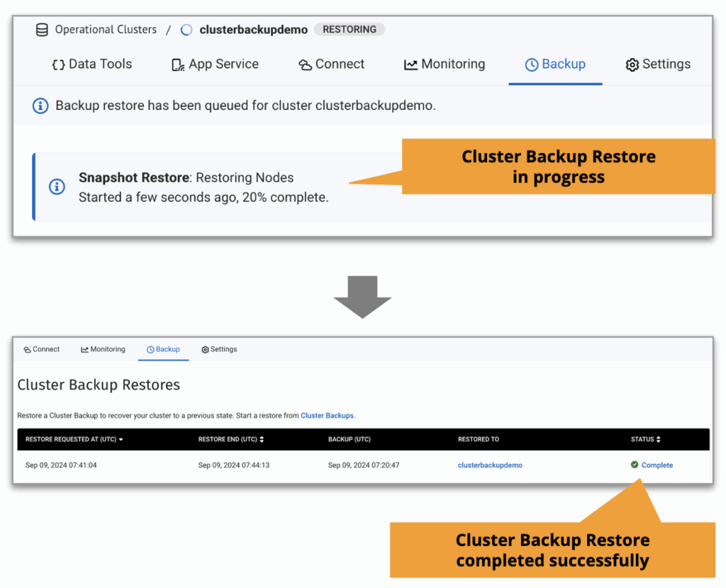Image resolution: width=726 pixels, height=588 pixels.
Task: Open the Data Tools tab
Action: tap(92, 64)
